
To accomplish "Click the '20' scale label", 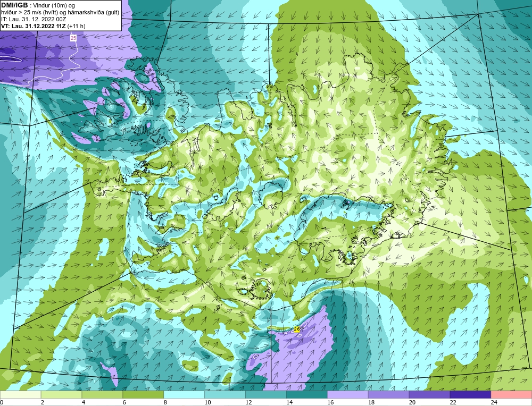I will (412, 402).
